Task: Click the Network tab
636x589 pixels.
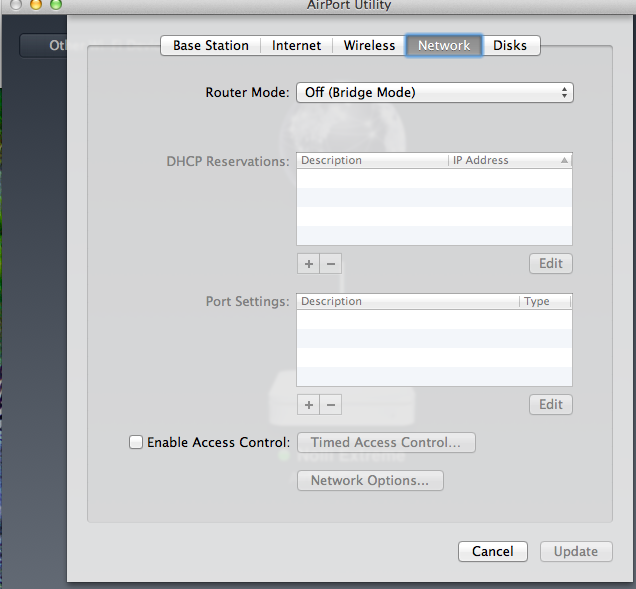Action: click(444, 45)
